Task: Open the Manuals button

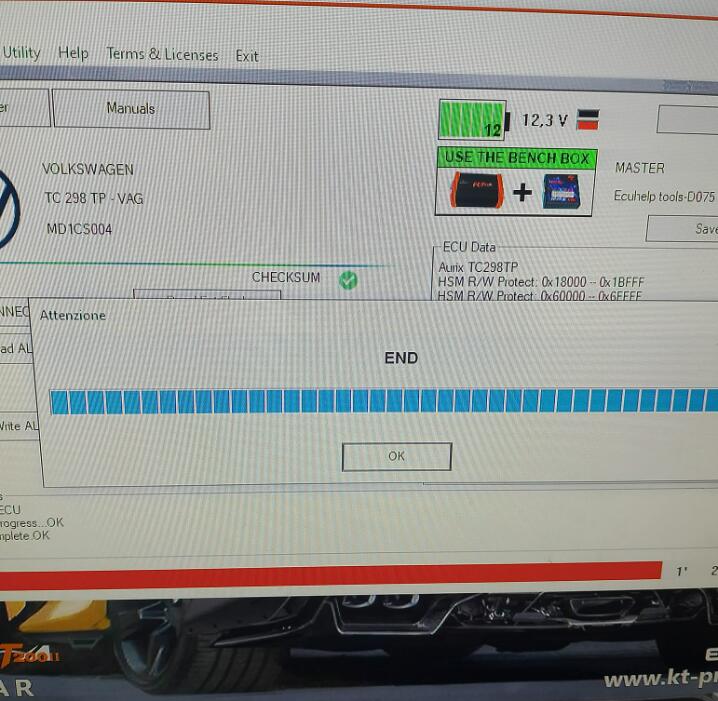Action: coord(131,109)
